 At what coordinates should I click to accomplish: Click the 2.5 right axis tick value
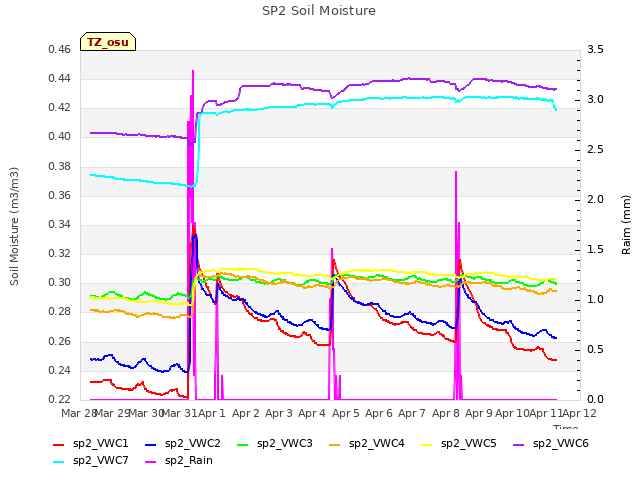595,149
